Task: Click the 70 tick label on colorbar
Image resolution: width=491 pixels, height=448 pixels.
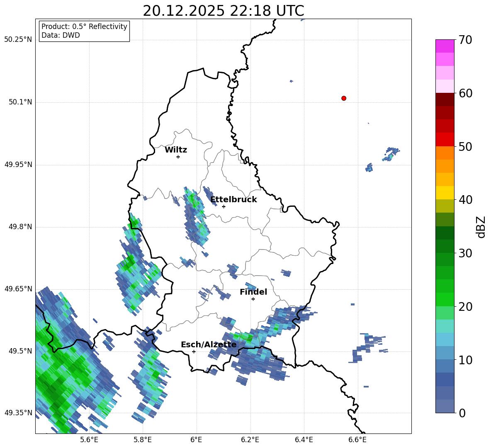Action: tap(466, 40)
